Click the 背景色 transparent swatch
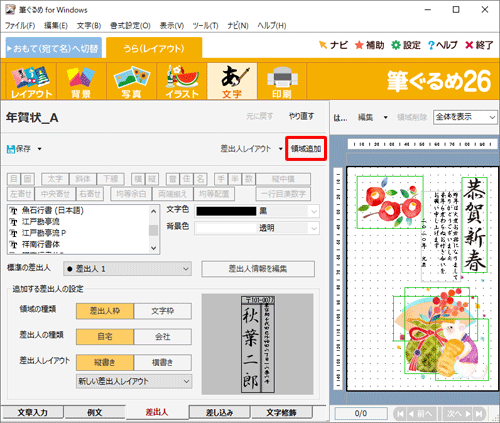The image size is (500, 423). pos(227,228)
